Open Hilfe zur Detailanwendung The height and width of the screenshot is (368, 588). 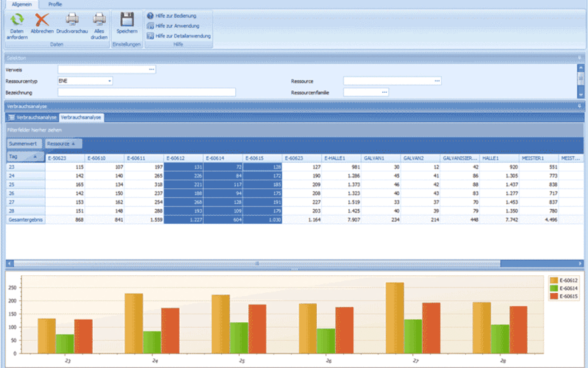[x=179, y=36]
